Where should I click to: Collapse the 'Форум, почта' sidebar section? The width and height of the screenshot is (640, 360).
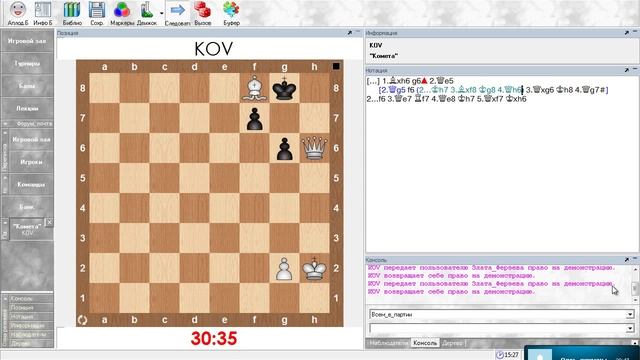coord(5,123)
